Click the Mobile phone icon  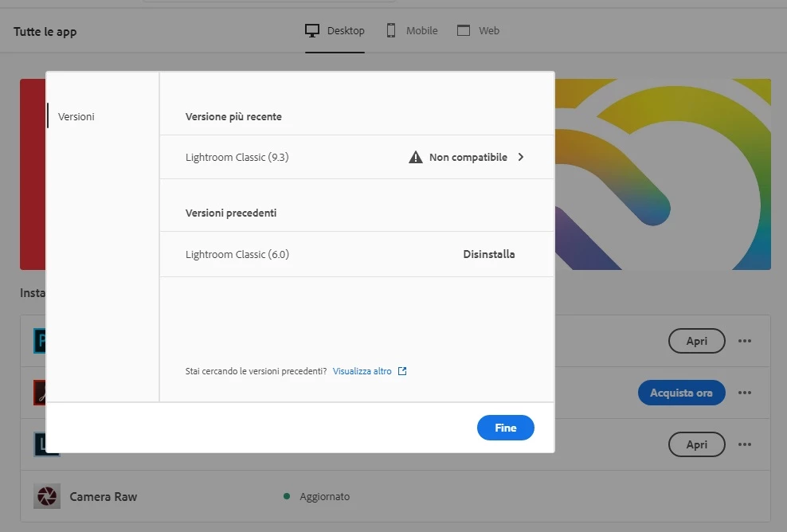(x=391, y=30)
